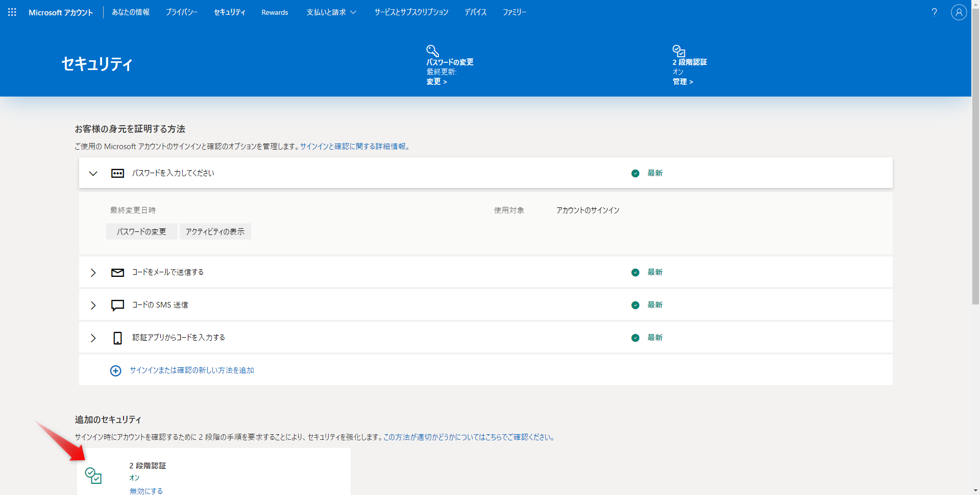
Task: Collapse the パスワードを入力してください section
Action: [93, 174]
